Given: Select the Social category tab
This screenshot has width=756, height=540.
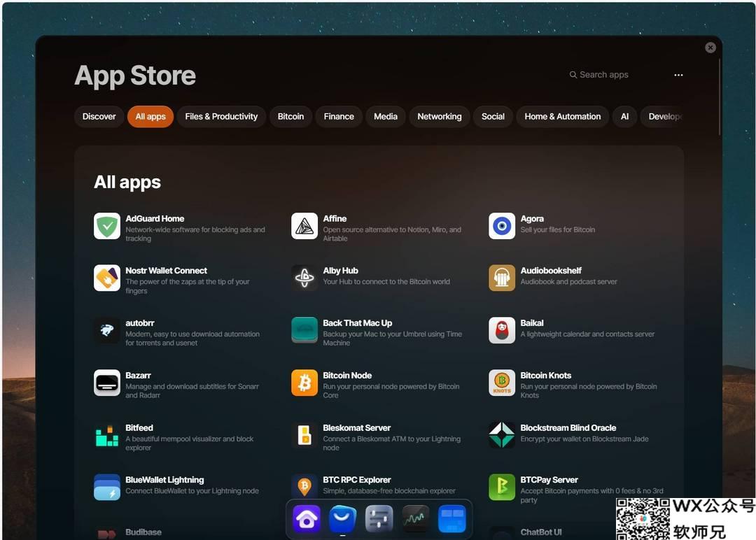Looking at the screenshot, I should point(493,117).
